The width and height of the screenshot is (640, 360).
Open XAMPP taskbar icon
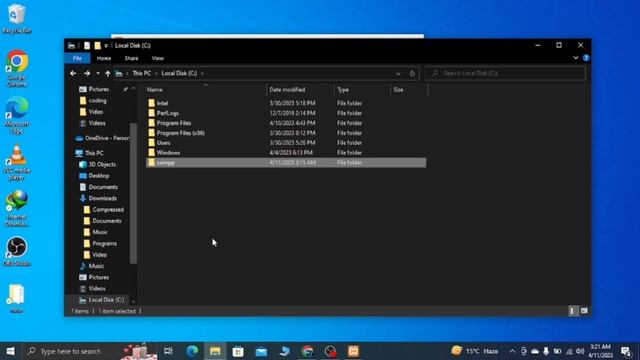[x=353, y=351]
